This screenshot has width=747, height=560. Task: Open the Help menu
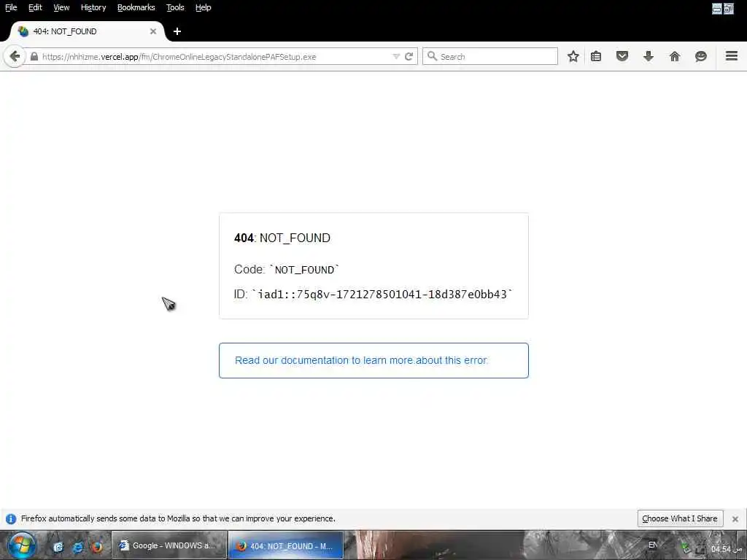point(203,7)
